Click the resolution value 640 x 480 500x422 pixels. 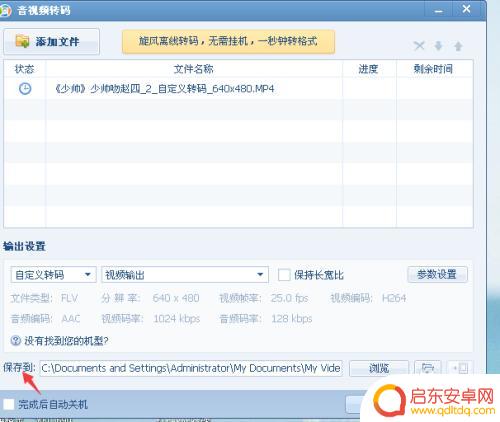coord(176,298)
